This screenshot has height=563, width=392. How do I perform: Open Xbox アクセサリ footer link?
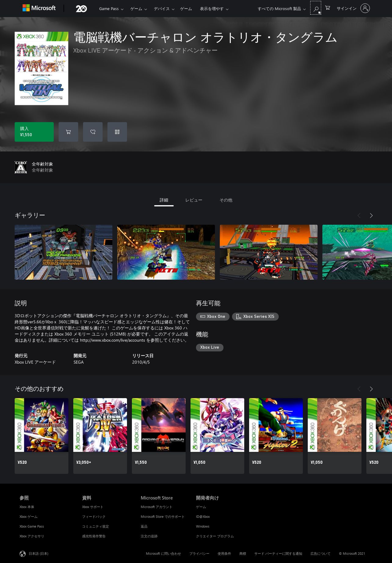[x=32, y=536]
